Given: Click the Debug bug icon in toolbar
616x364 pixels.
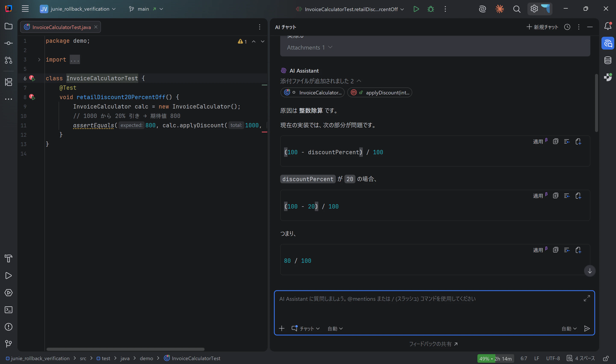Looking at the screenshot, I should [x=431, y=9].
